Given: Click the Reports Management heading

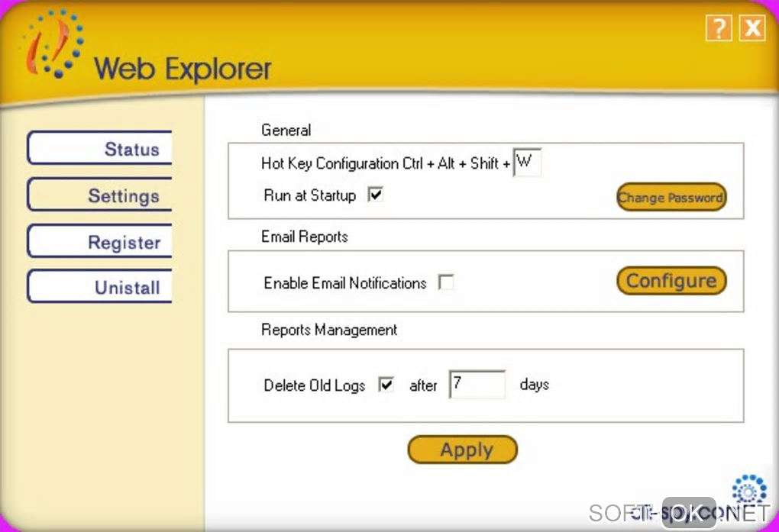Looking at the screenshot, I should [x=329, y=330].
